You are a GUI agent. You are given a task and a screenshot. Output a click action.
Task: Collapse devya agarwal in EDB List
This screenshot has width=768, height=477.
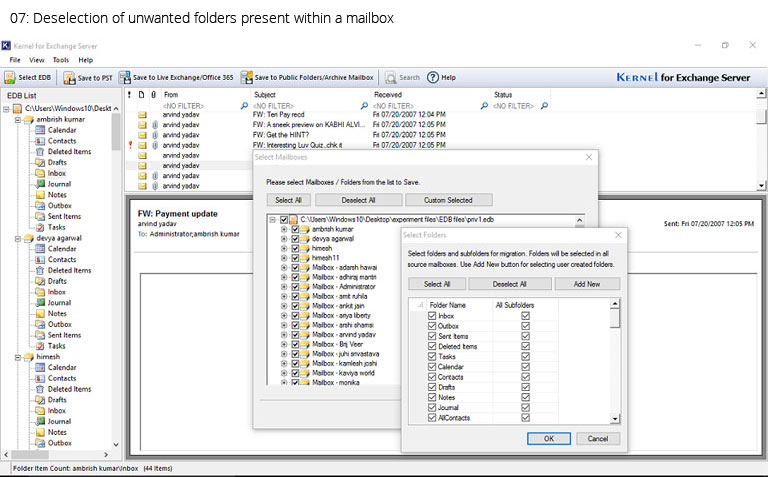point(18,238)
